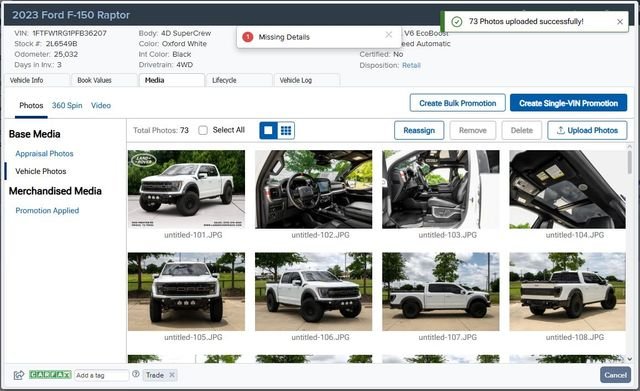Click the Base Media heading

coord(34,134)
